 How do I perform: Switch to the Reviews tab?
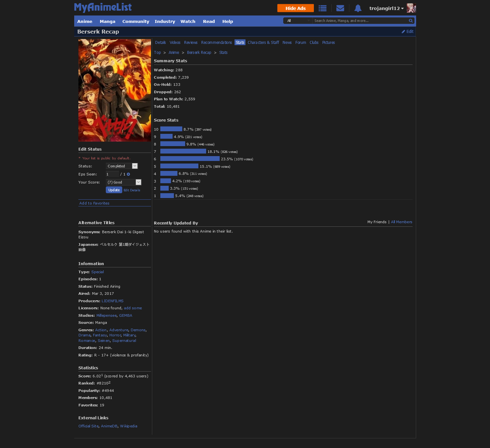tap(191, 43)
